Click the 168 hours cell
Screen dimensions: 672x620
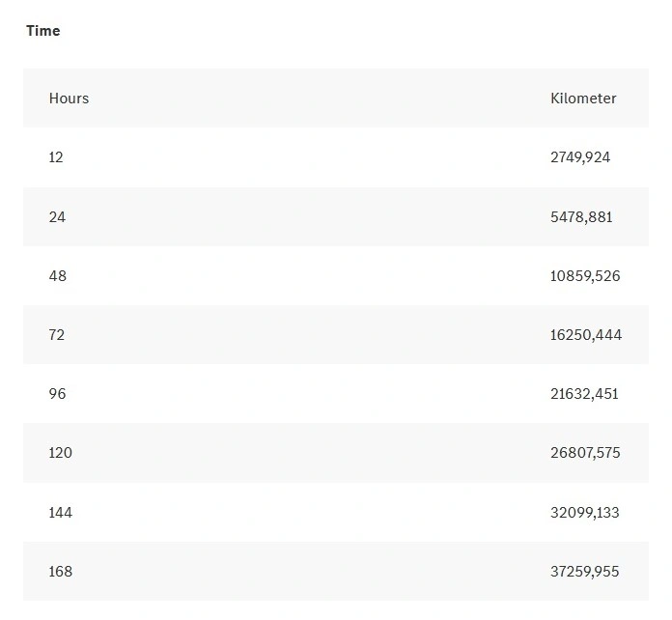point(61,572)
